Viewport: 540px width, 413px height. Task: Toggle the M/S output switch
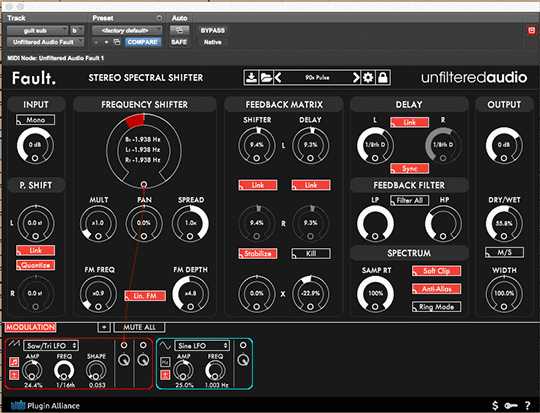[x=504, y=252]
